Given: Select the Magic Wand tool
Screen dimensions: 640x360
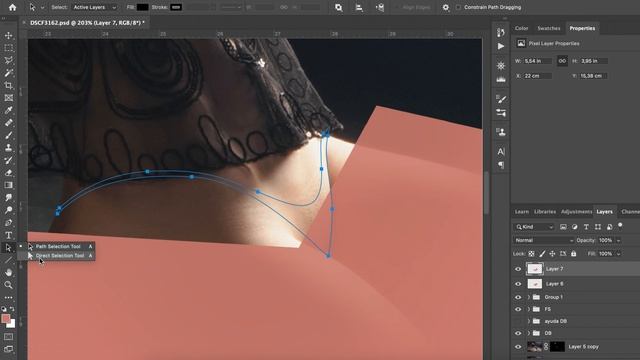Looking at the screenshot, I should click(9, 73).
